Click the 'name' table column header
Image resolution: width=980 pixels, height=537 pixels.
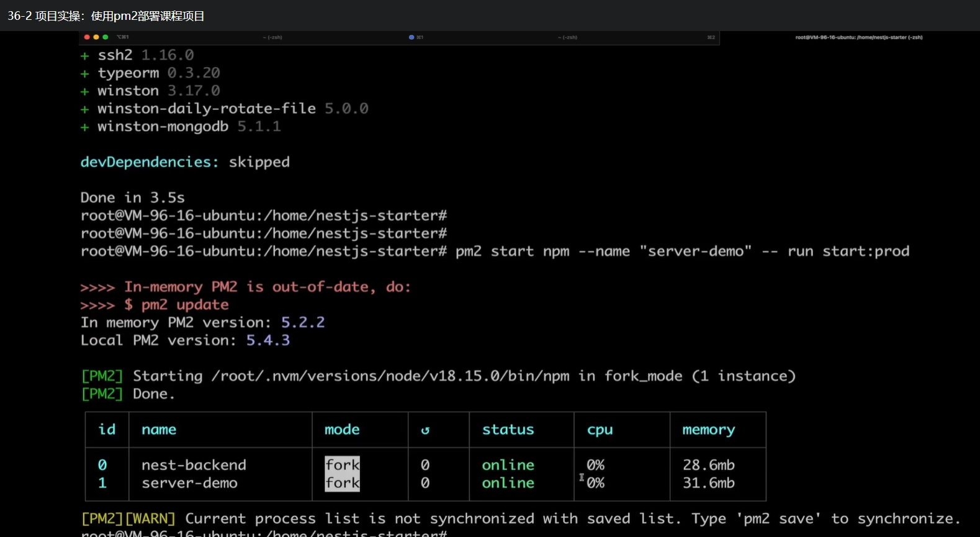tap(159, 430)
